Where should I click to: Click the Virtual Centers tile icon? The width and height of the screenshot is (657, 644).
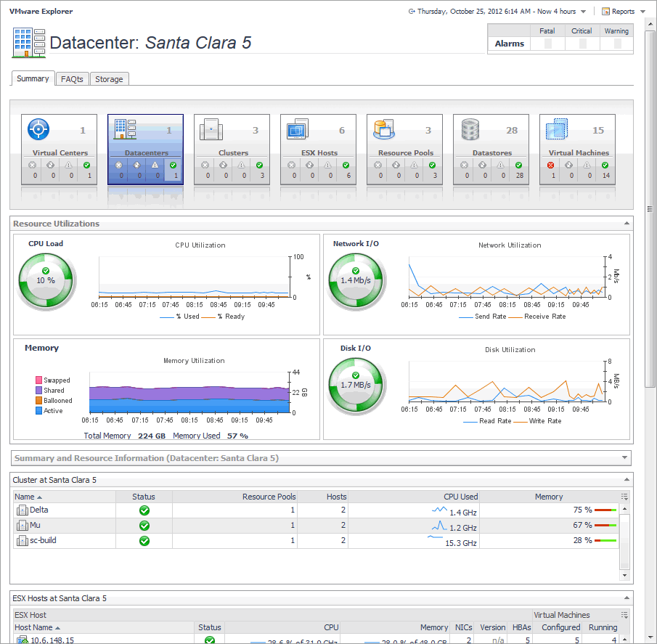[x=38, y=129]
